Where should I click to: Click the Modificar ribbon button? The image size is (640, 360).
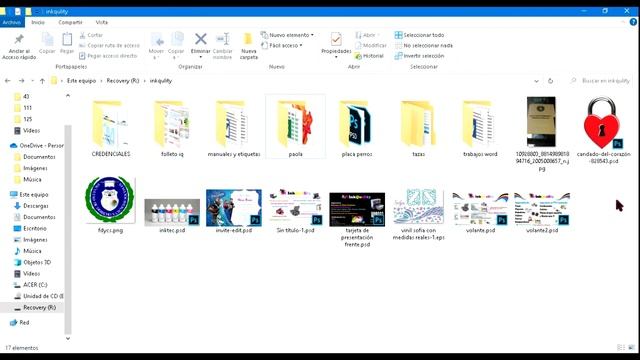click(370, 45)
